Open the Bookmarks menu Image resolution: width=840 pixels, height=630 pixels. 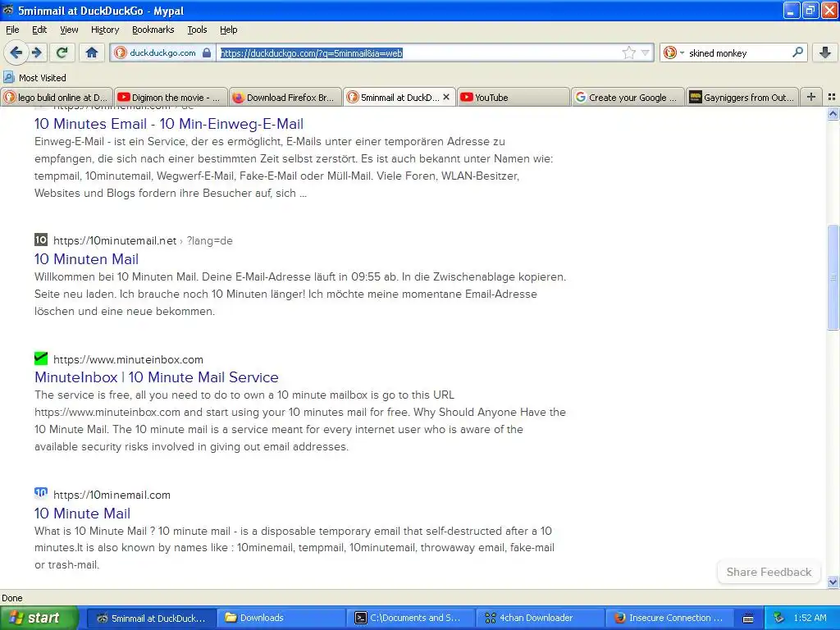pyautogui.click(x=153, y=30)
